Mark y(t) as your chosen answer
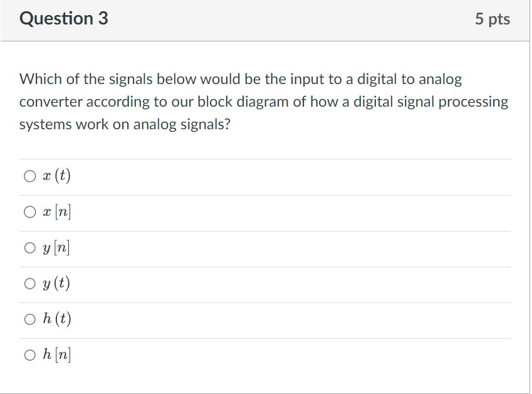532x394 pixels. 29,283
